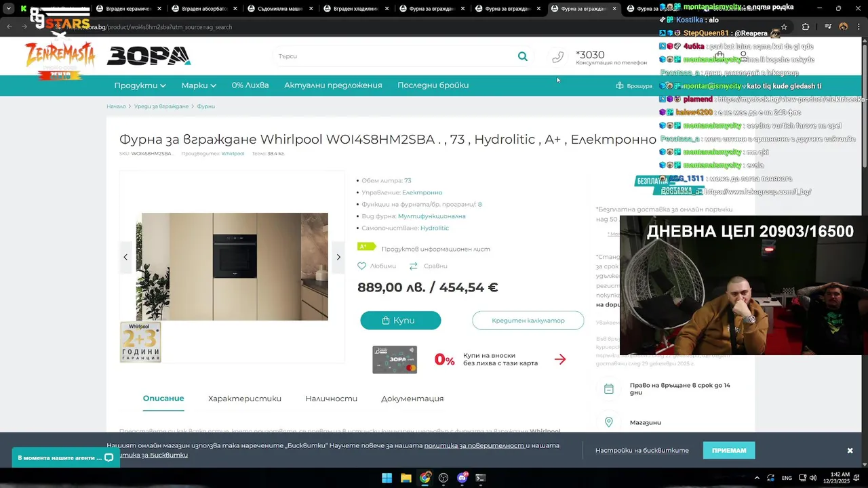Open Актуални предложения menu item
Image resolution: width=868 pixels, height=488 pixels.
point(333,85)
